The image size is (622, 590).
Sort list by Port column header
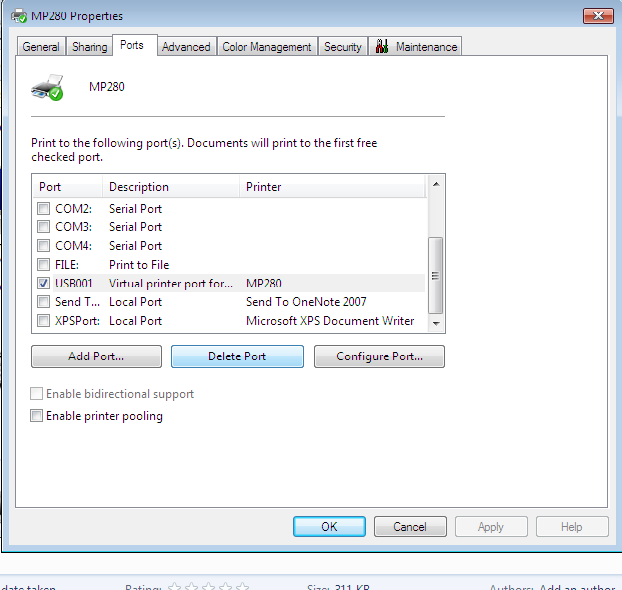[x=67, y=187]
